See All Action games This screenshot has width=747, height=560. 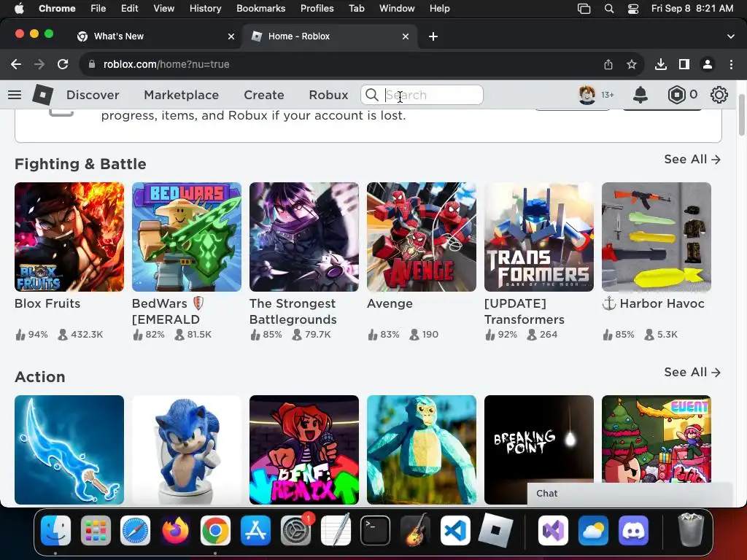tap(692, 372)
